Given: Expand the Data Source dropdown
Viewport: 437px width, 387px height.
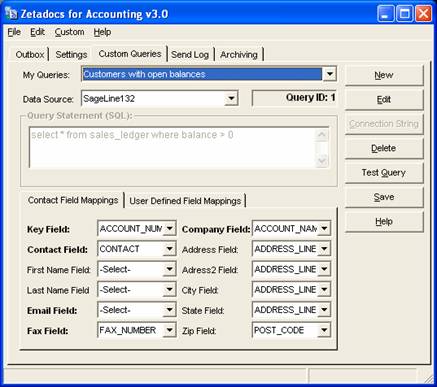Looking at the screenshot, I should (x=231, y=99).
